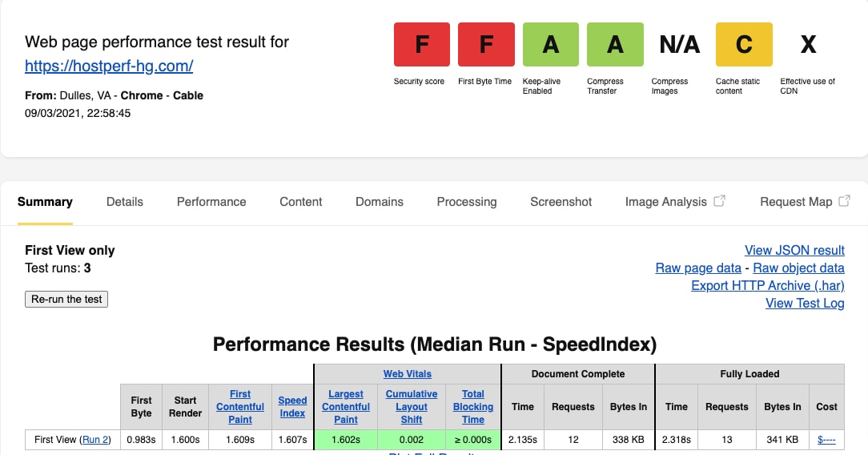
Task: Click the Document Complete header cell
Action: click(578, 374)
